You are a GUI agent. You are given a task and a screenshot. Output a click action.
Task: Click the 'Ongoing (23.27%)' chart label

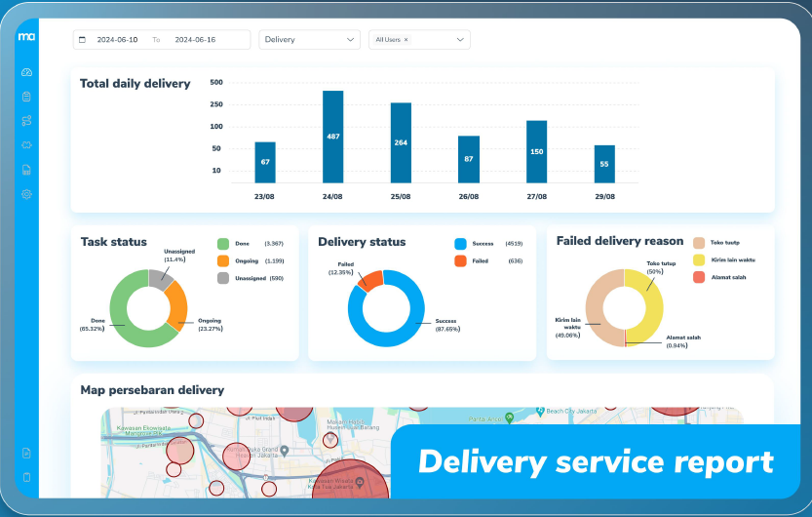[x=211, y=325]
